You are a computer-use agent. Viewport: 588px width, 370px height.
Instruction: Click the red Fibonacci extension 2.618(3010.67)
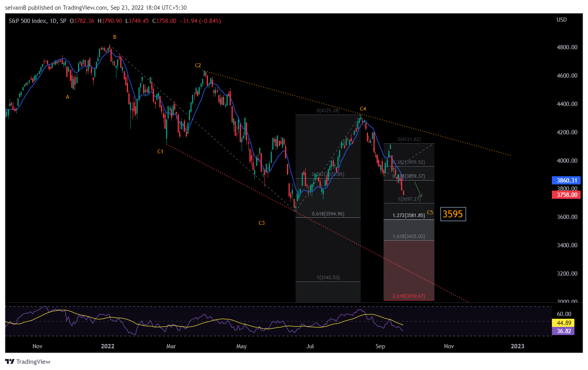(x=409, y=296)
